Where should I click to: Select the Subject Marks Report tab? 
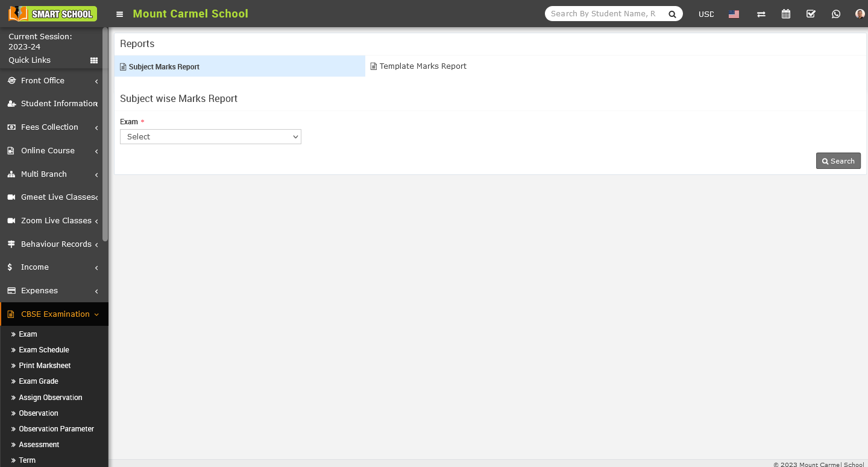tap(164, 67)
